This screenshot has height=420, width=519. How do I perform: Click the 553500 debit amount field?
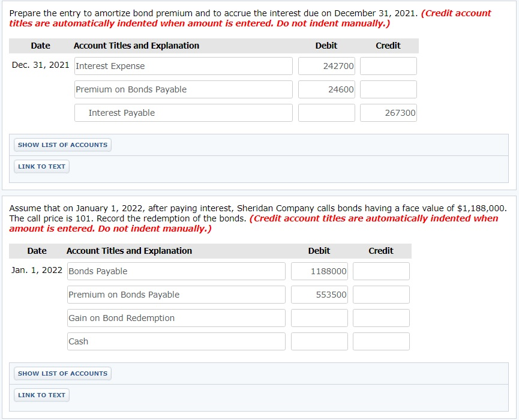click(x=319, y=295)
